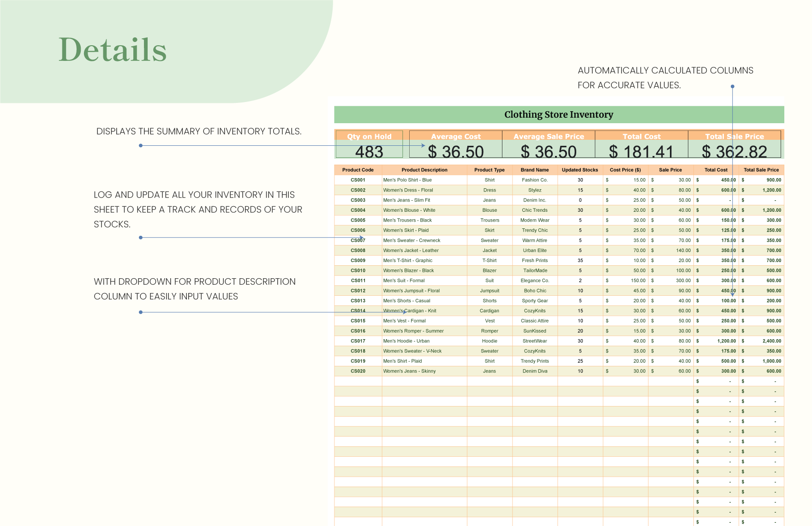The image size is (812, 526).
Task: Select the Men's Vest - Formal cell
Action: [x=424, y=321]
